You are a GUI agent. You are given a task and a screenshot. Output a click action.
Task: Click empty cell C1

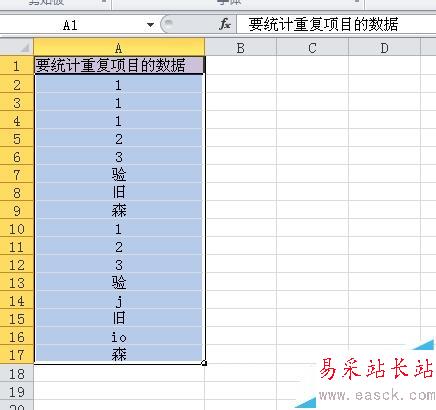pyautogui.click(x=312, y=65)
